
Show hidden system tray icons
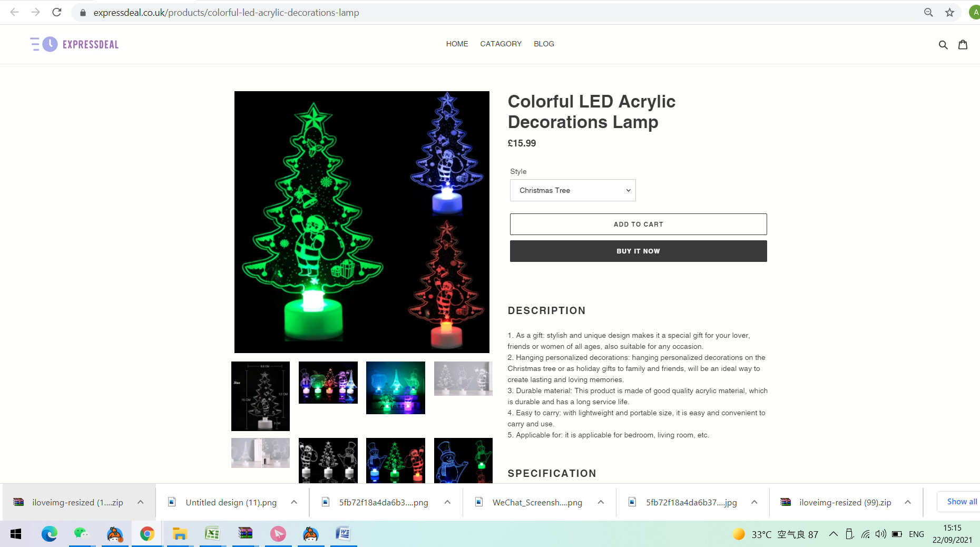833,534
